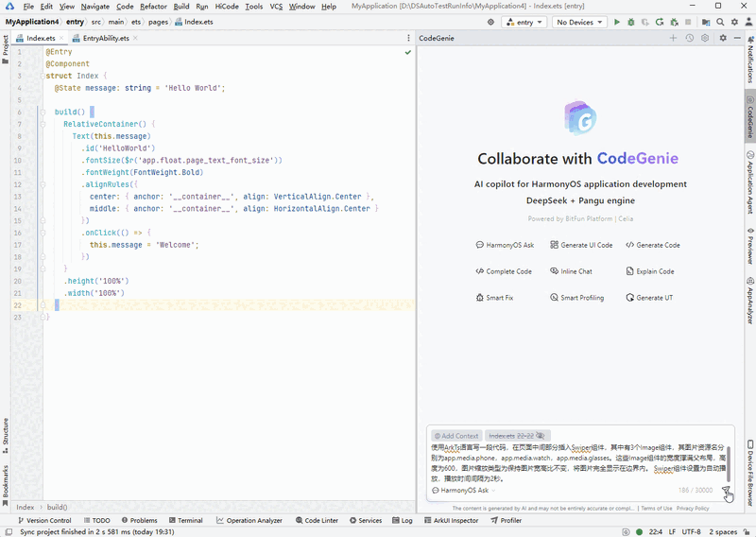Click the Debug bug icon in toolbar

pos(631,22)
